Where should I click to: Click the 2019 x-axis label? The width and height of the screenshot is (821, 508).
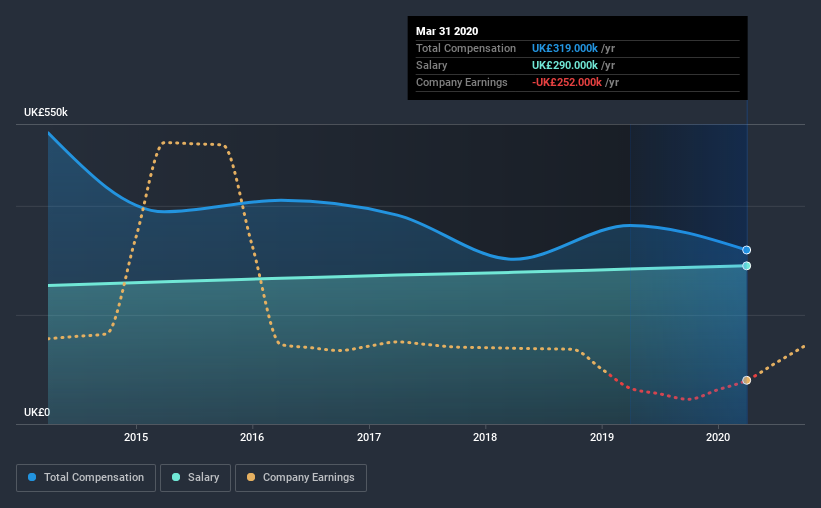tap(602, 437)
